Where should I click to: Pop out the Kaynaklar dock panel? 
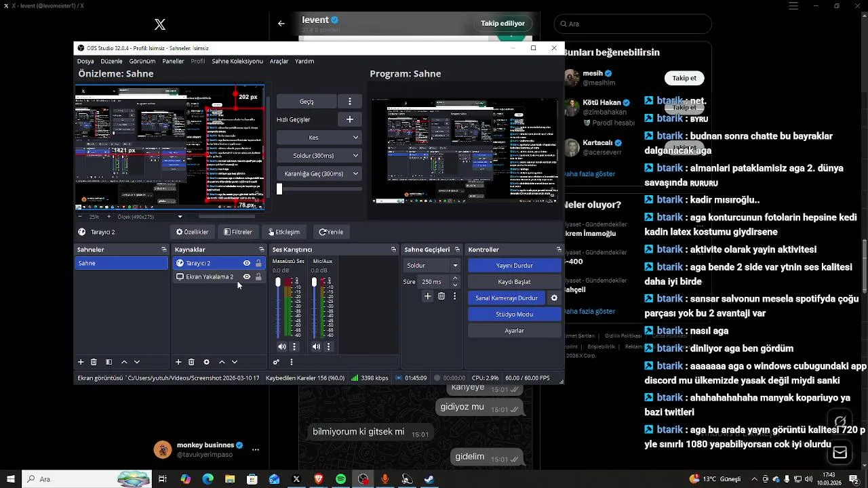260,249
